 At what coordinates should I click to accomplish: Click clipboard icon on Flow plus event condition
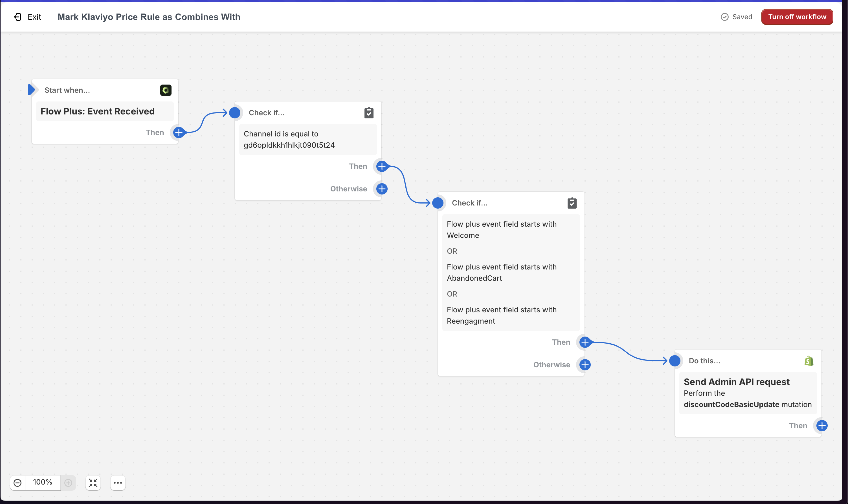pyautogui.click(x=572, y=203)
